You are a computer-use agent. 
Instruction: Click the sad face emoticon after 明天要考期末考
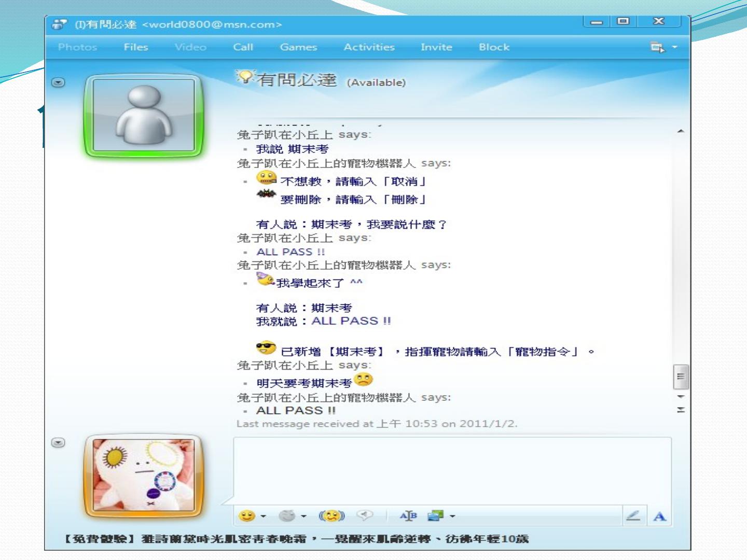coord(364,380)
